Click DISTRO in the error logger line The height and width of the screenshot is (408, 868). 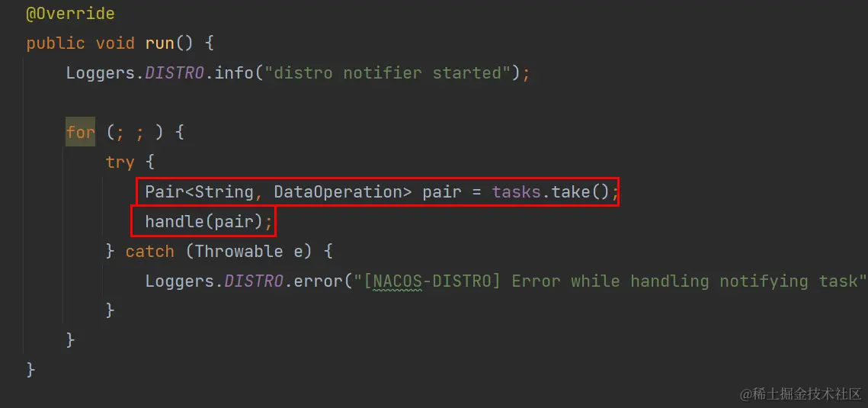point(254,281)
